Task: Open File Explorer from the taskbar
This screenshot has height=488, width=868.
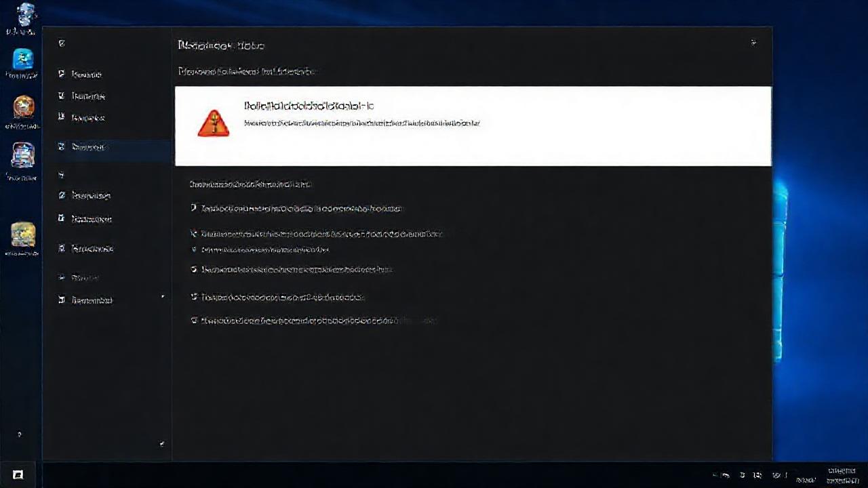Action: click(18, 474)
